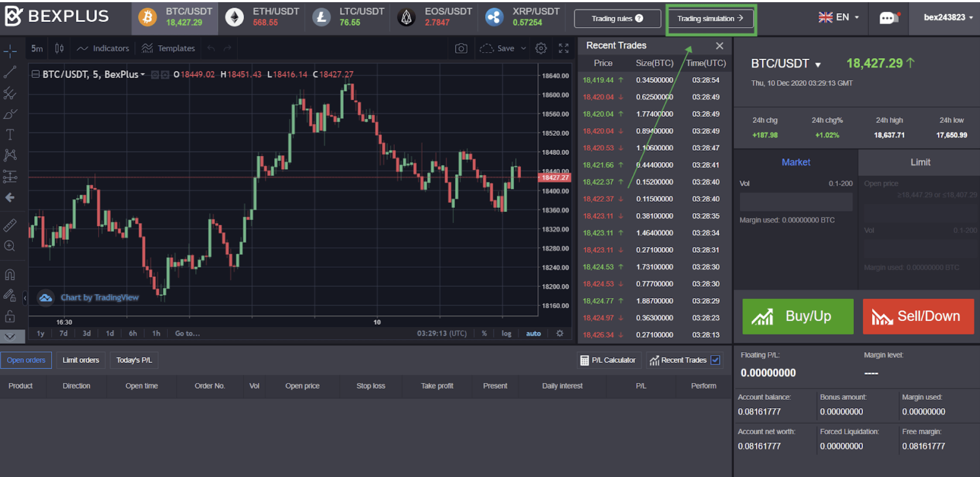980x477 pixels.
Task: Toggle lock all drawing tools
Action: pyautogui.click(x=10, y=316)
